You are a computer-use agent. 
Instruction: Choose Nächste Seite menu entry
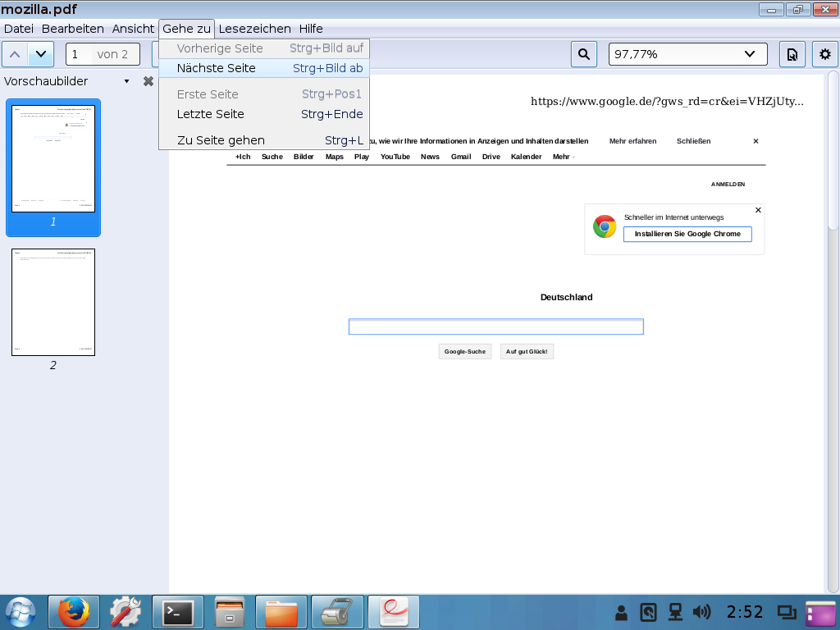(x=264, y=68)
